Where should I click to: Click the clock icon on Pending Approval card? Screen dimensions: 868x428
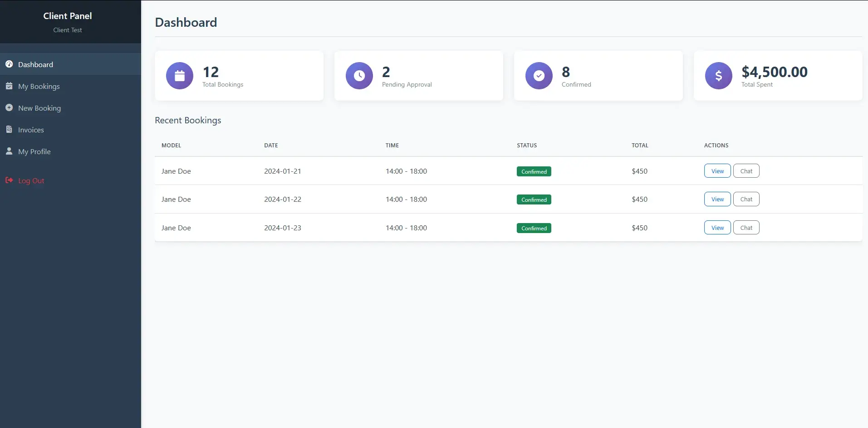click(x=359, y=76)
